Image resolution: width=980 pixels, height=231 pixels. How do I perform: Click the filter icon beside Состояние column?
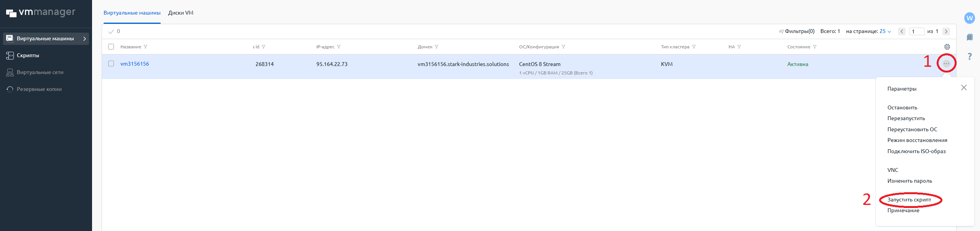coord(815,47)
